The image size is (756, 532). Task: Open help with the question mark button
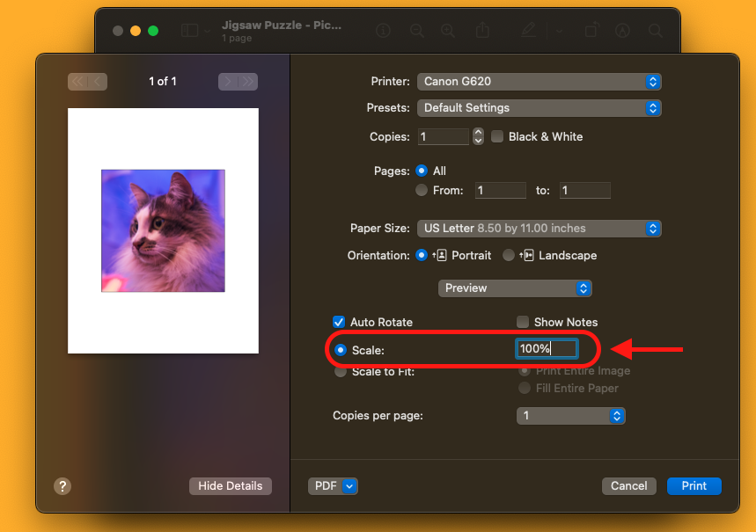(62, 486)
